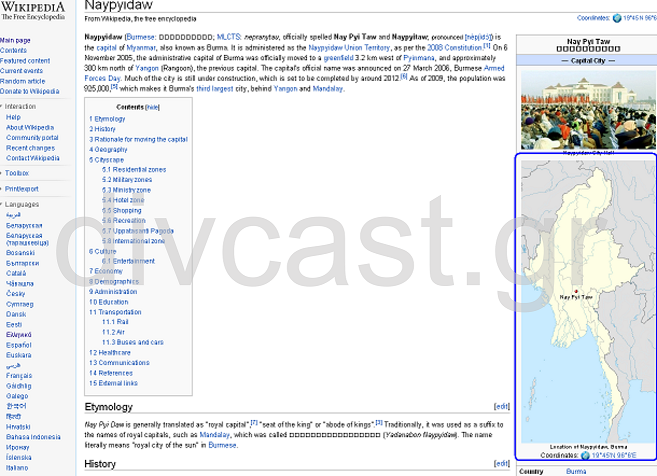Switch to Español language version
Screen dimensions: 657x476
click(19, 345)
